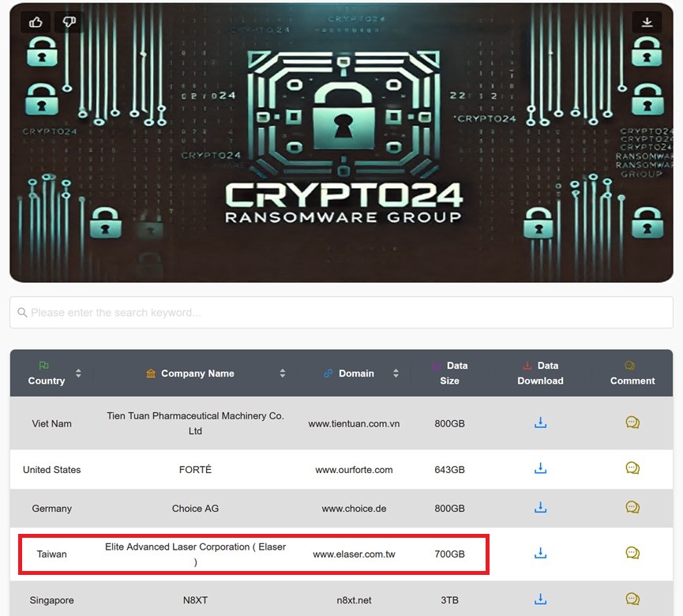Image resolution: width=683 pixels, height=616 pixels.
Task: Click the comment bubble icon in header
Action: tap(629, 366)
